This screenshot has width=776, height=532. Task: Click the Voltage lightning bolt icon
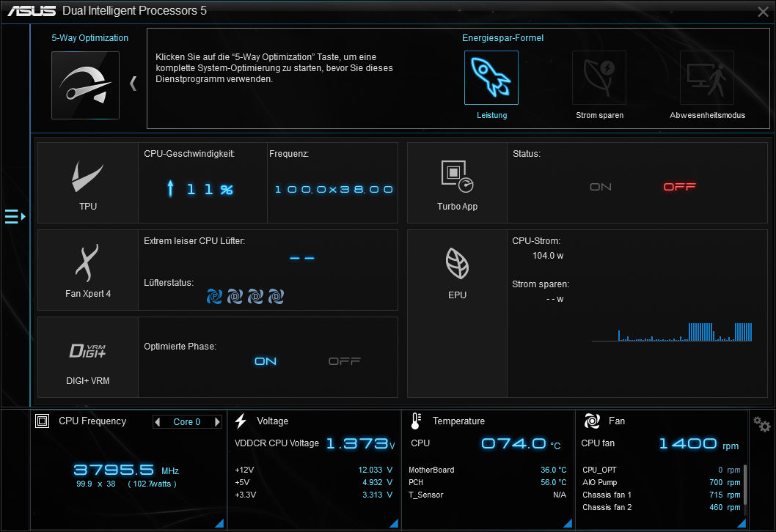[241, 421]
